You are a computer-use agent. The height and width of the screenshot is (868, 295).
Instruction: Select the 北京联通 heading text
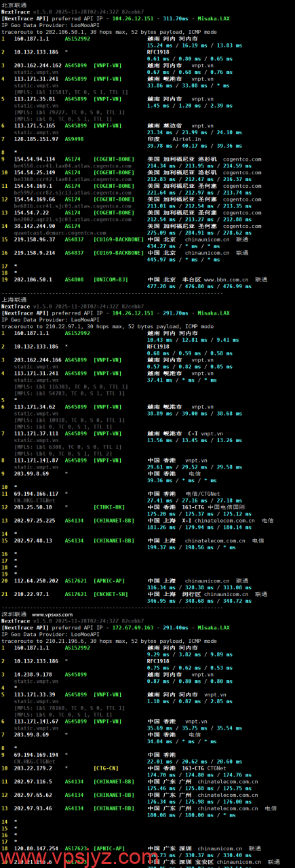coord(14,4)
